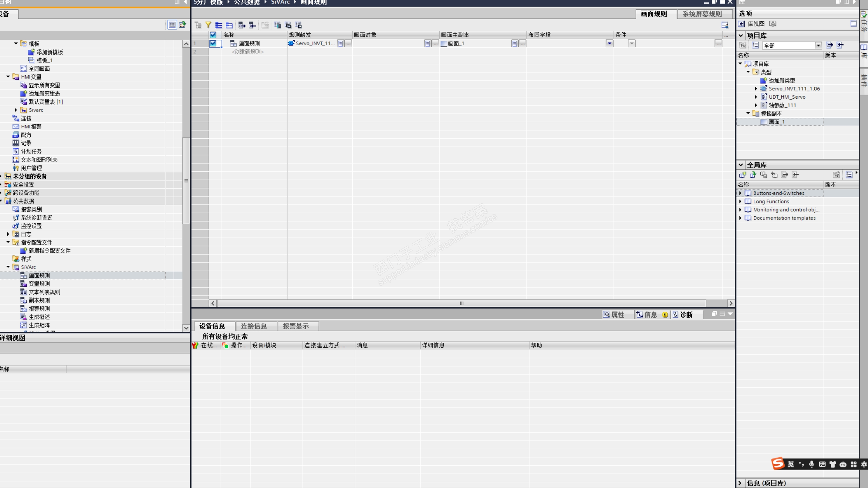Click the ... browse button for 规则触发
Screen dimensions: 868x488
(x=348, y=43)
